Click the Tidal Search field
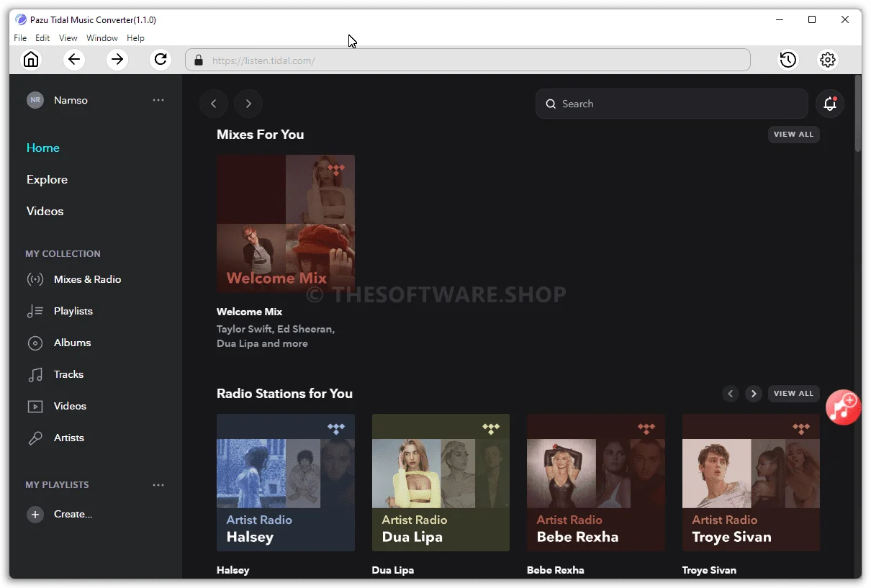The image size is (871, 588). (672, 104)
